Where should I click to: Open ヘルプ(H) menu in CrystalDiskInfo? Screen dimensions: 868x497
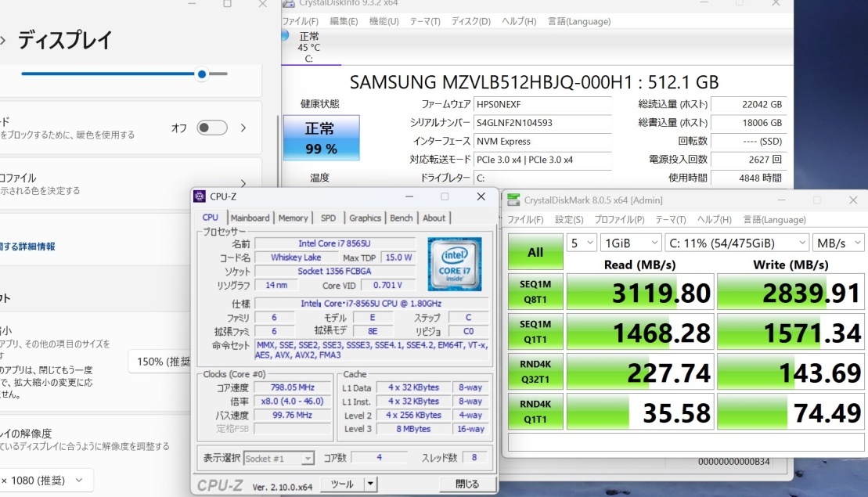click(x=519, y=22)
